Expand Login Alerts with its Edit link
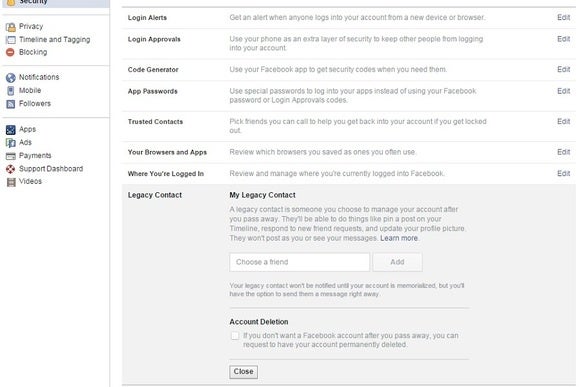Viewport: 580px width, 387px height. (563, 17)
